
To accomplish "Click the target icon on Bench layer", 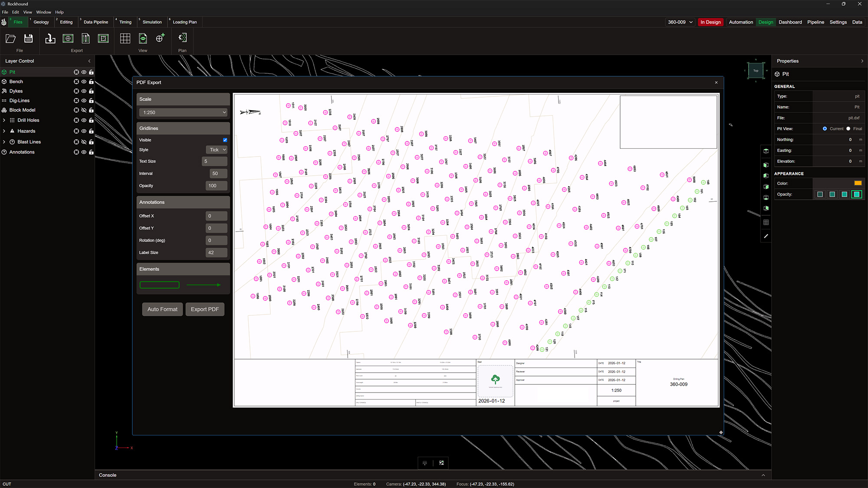I will [76, 82].
